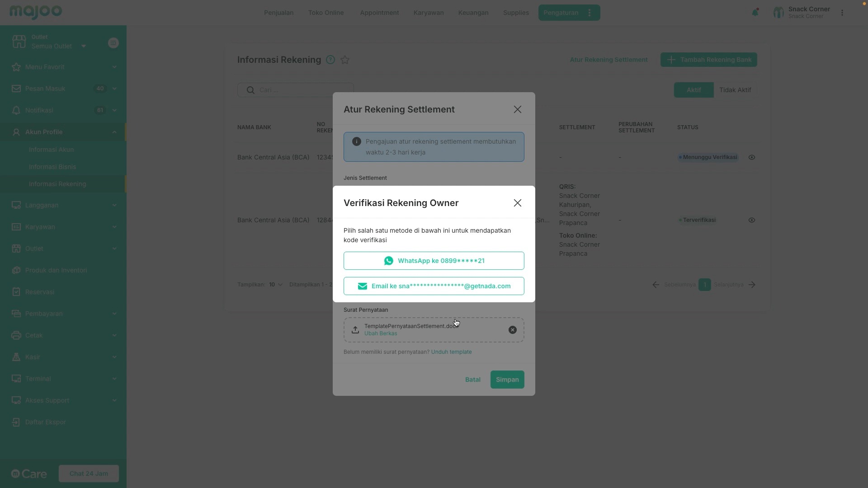Open the help question mark icon
The height and width of the screenshot is (488, 868).
pyautogui.click(x=330, y=60)
